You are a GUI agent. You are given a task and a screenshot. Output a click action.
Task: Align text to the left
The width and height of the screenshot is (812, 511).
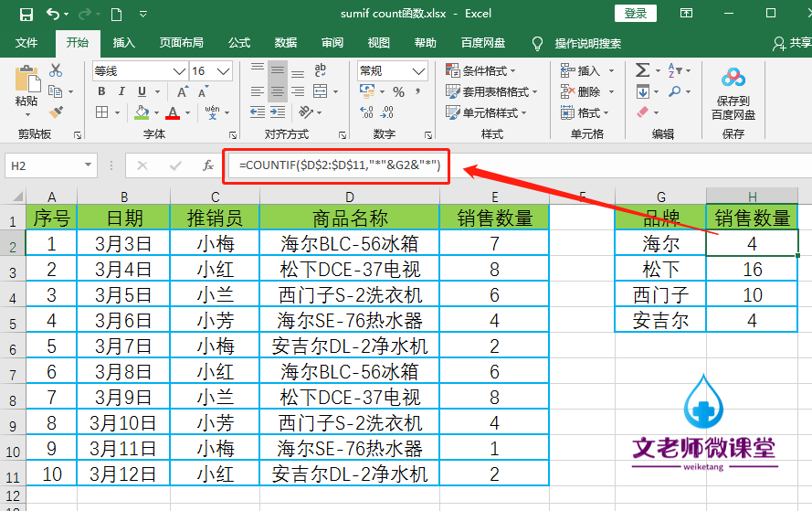click(258, 91)
